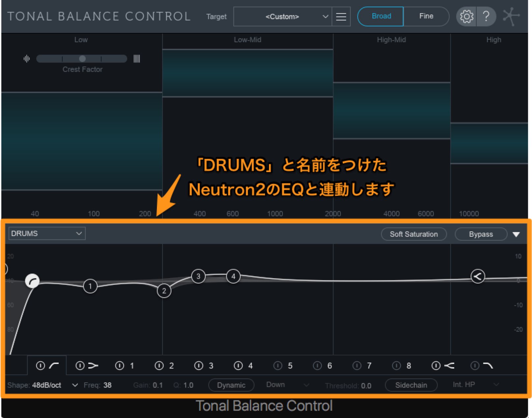The height and width of the screenshot is (418, 532).
Task: Enable band 6 power button
Action: tap(317, 366)
